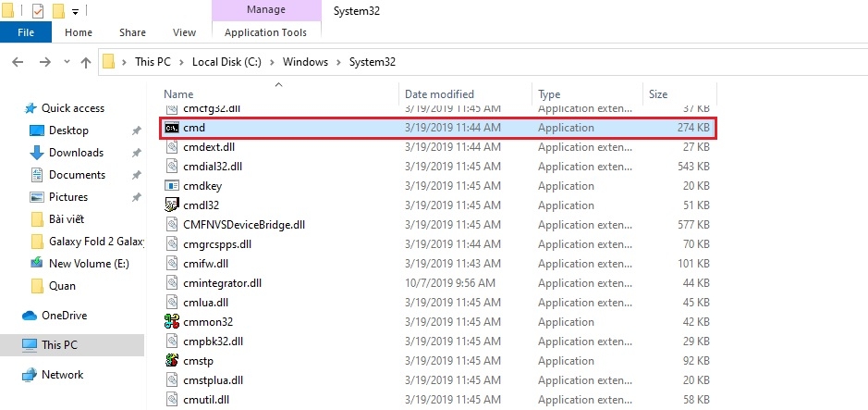Screen dimensions: 868x410
Task: Click the New Volume (E:) drive icon
Action: [x=37, y=263]
